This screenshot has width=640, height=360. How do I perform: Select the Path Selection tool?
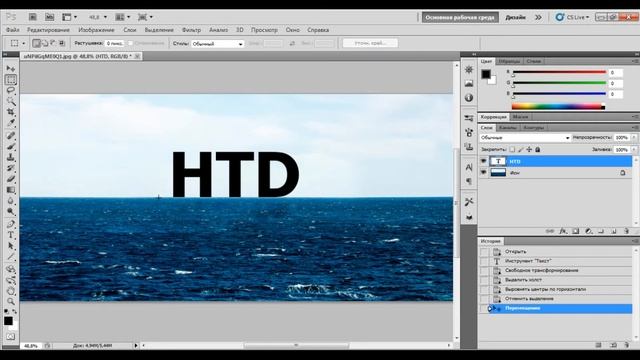pyautogui.click(x=11, y=246)
